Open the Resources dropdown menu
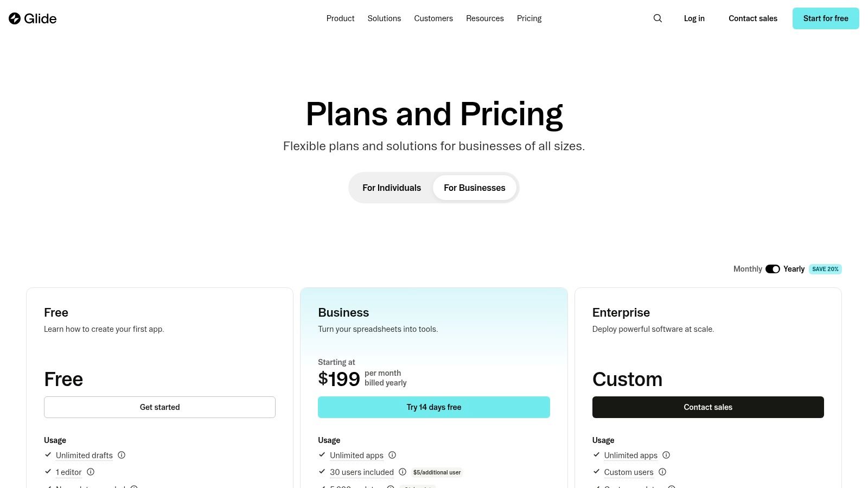Viewport: 868px width, 488px height. point(484,18)
